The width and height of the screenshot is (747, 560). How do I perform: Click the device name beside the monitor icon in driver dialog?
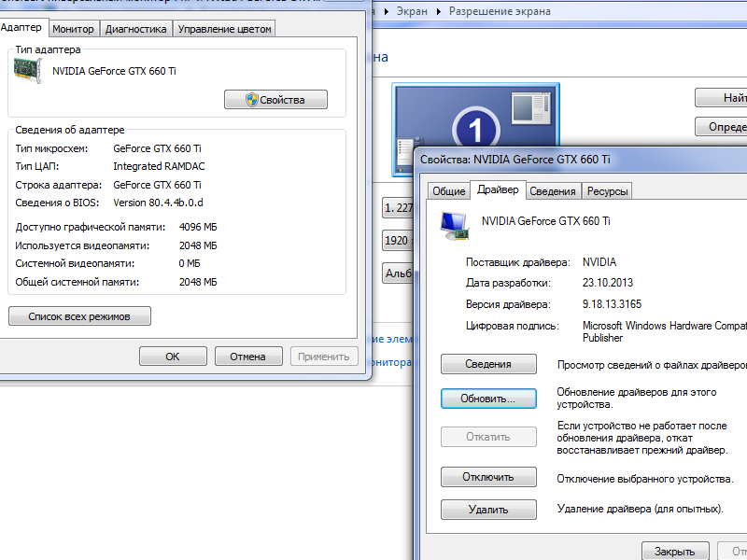[x=546, y=221]
